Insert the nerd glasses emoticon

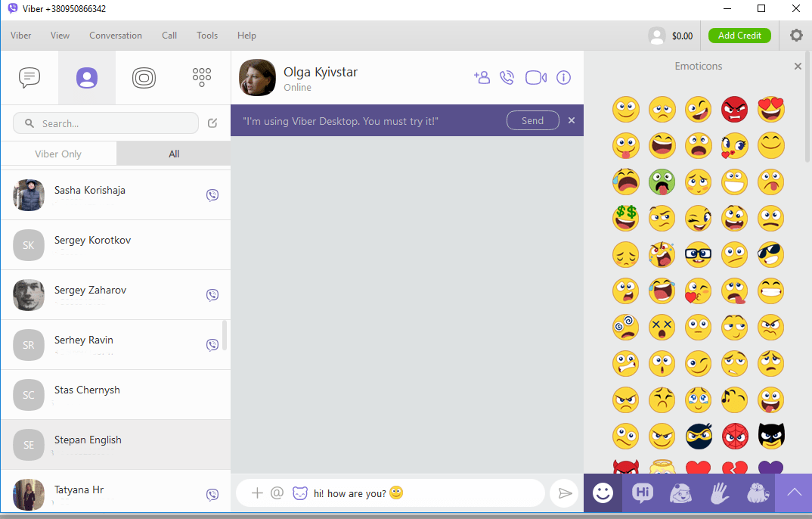[x=698, y=254]
